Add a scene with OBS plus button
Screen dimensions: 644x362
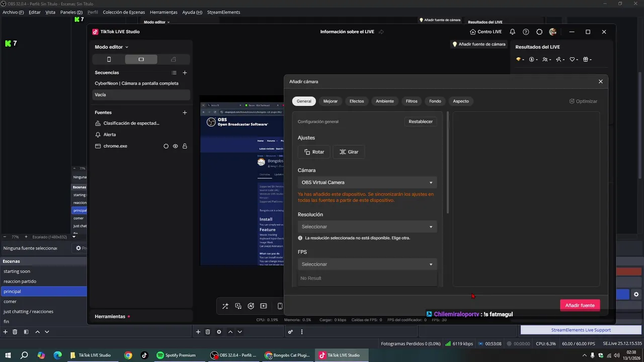(6, 332)
